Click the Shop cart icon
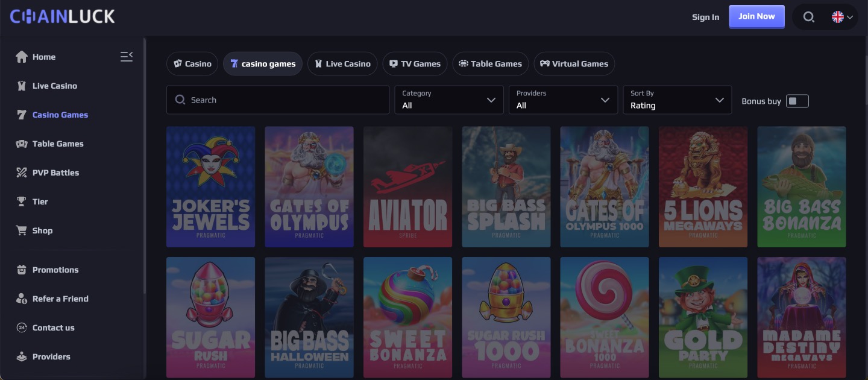Viewport: 868px width, 380px height. 22,230
